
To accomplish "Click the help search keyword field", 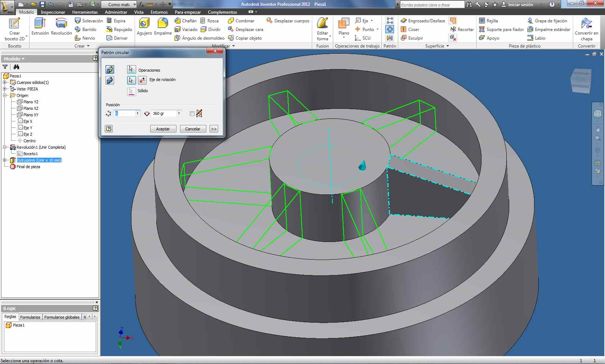I will (432, 5).
